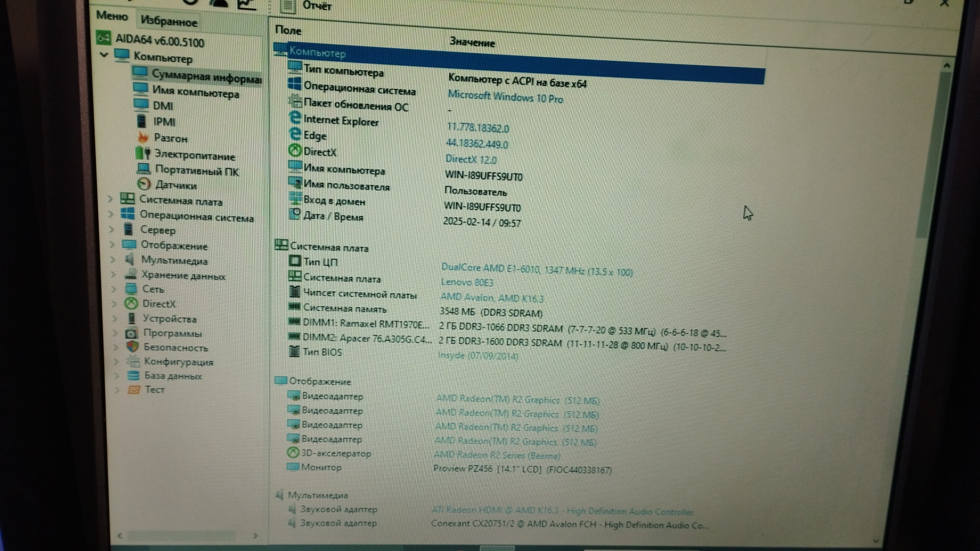Click the DMI icon in the tree
Viewport: 980px width, 551px height.
(x=141, y=104)
